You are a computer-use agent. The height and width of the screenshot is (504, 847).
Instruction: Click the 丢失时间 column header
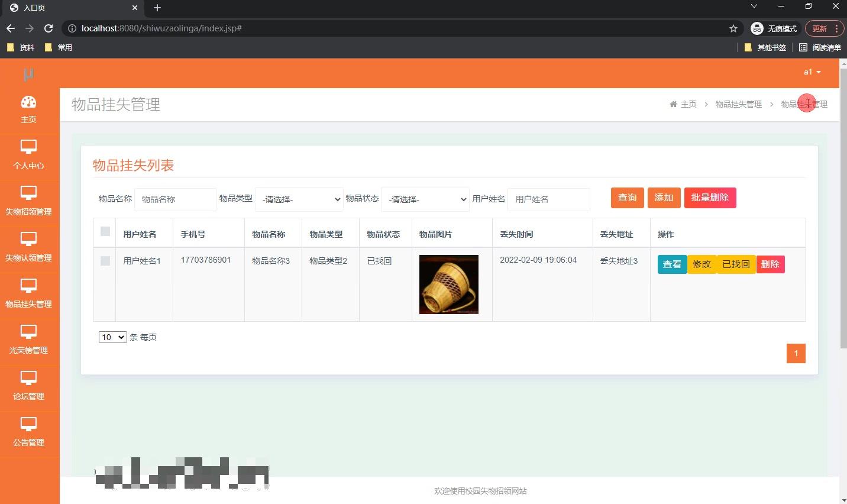pyautogui.click(x=516, y=234)
